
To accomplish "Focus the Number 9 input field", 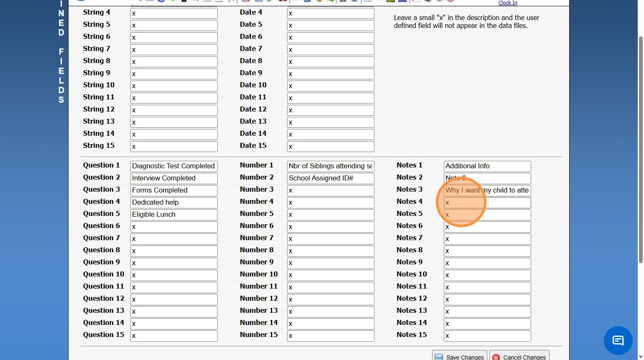I will [x=331, y=263].
